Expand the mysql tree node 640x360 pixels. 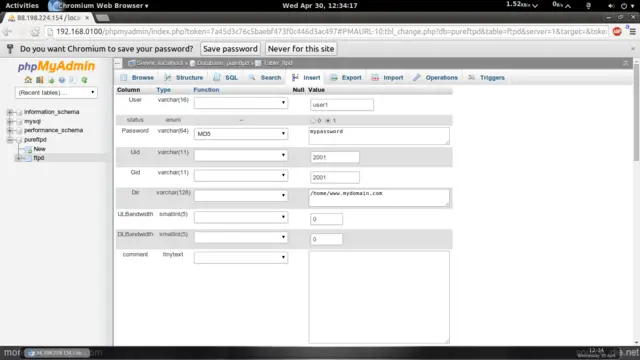(10, 121)
